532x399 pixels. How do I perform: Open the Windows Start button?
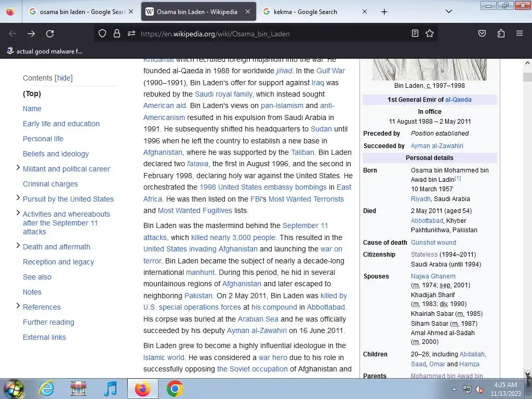[x=14, y=389]
